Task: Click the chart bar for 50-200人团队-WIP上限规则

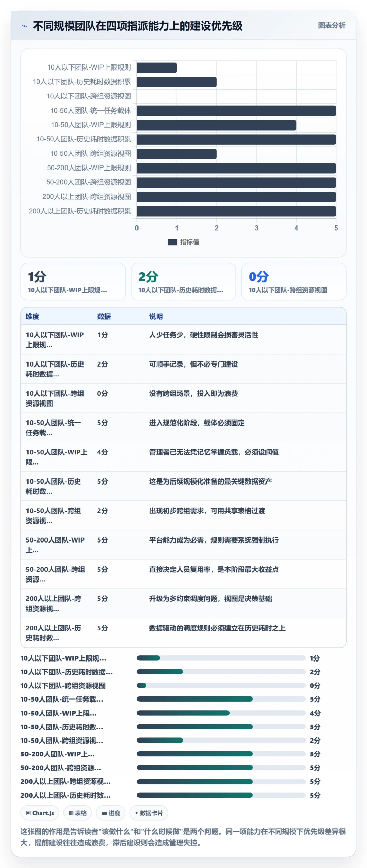Action: (237, 168)
